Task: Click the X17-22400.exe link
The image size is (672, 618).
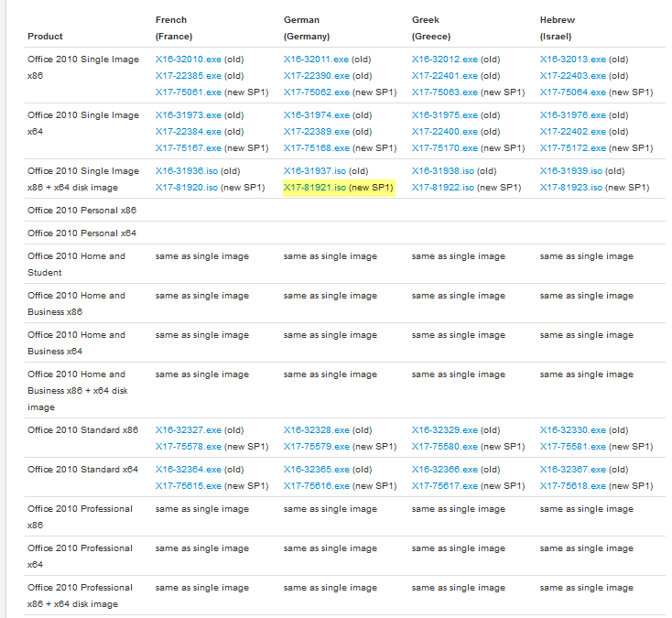Action: (444, 132)
